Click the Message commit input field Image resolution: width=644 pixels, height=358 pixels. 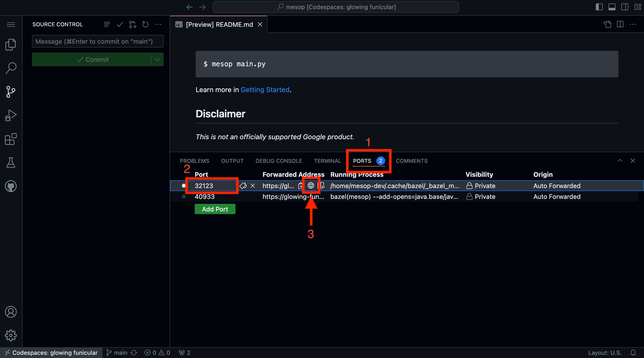point(98,41)
